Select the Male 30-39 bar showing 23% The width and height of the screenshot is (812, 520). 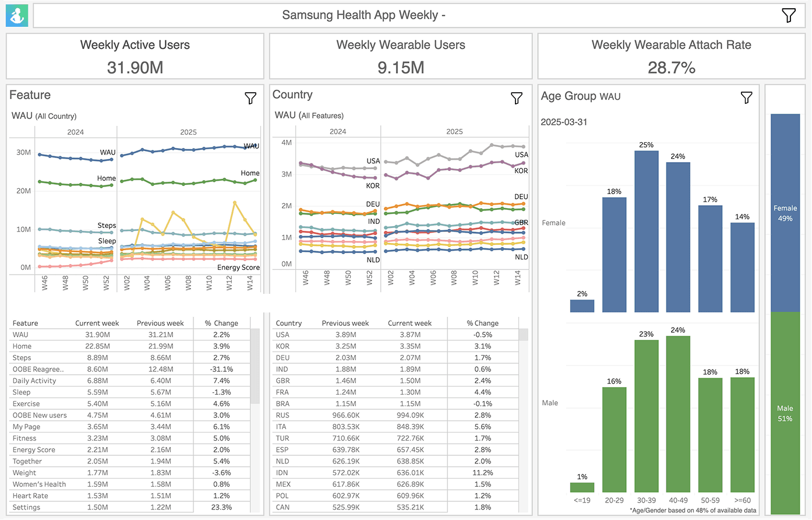tap(646, 416)
